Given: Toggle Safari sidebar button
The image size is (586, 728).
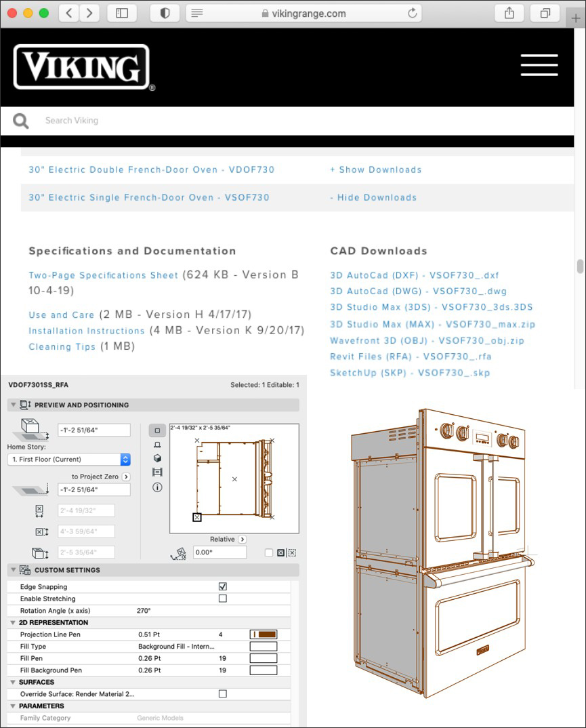Looking at the screenshot, I should [x=122, y=13].
